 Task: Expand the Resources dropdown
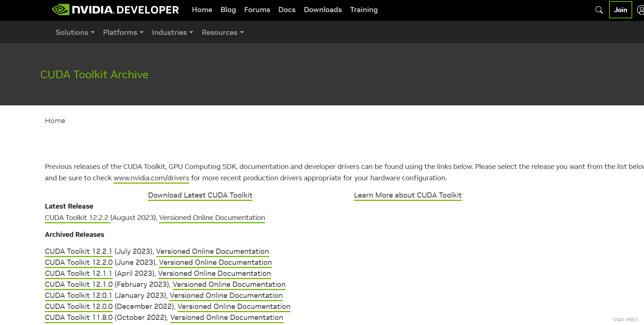pyautogui.click(x=223, y=32)
